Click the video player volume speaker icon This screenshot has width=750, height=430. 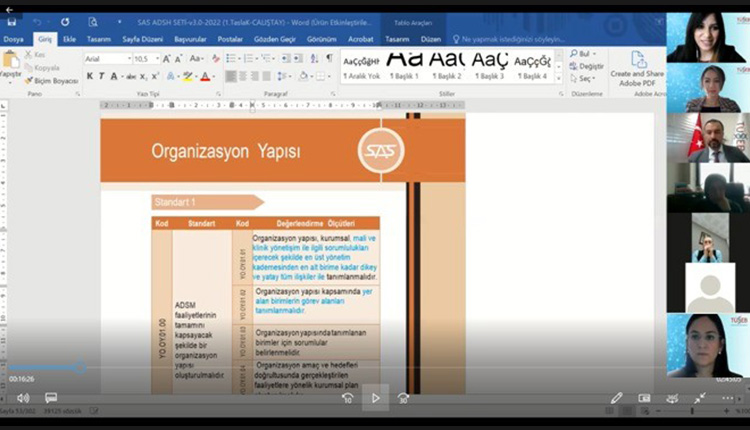[x=23, y=398]
